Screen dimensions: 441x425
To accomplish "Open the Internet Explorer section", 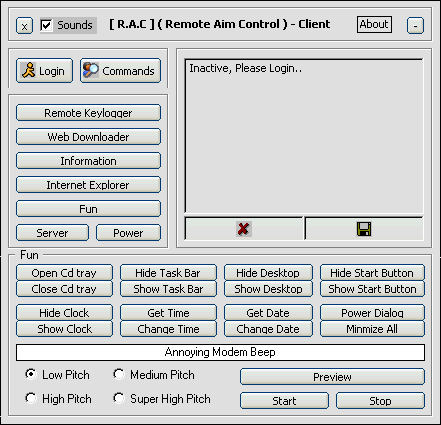I will coord(88,185).
